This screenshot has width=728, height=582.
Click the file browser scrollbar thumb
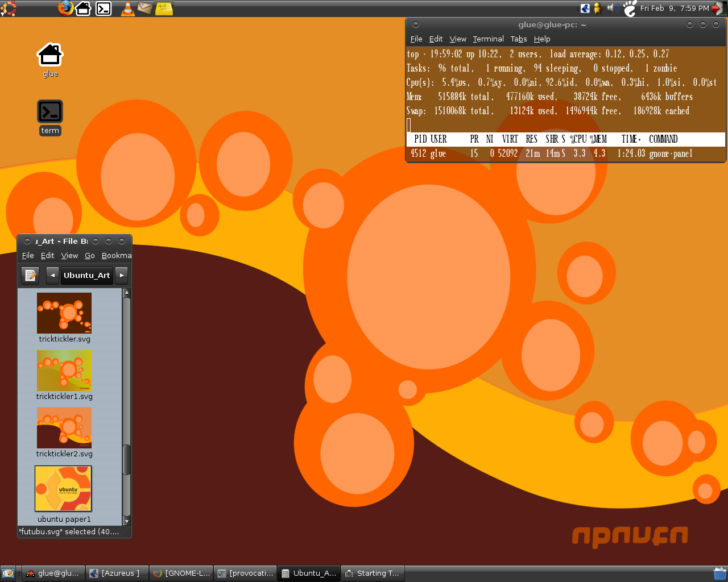click(x=127, y=460)
